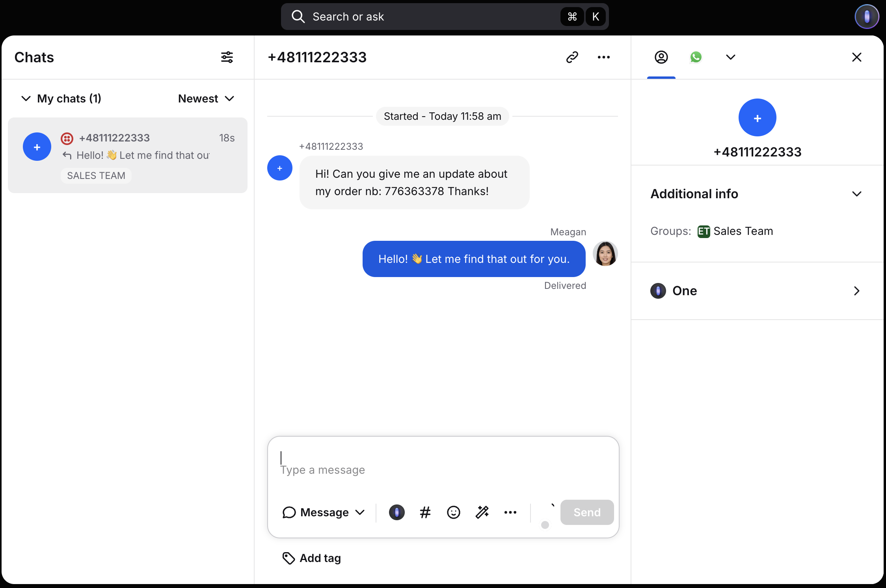886x588 pixels.
Task: Collapse the My chats section
Action: pos(26,99)
